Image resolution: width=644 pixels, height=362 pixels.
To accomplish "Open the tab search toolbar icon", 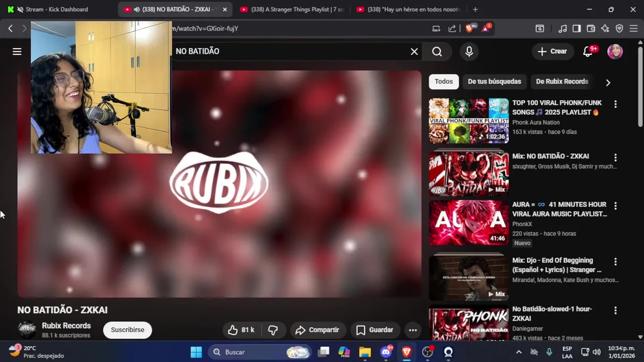I will tap(539, 29).
